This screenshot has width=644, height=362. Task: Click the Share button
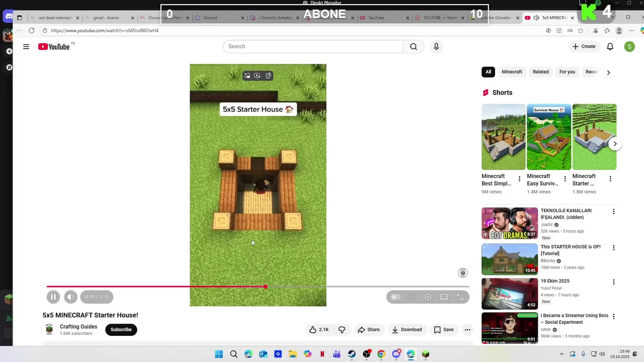click(369, 330)
